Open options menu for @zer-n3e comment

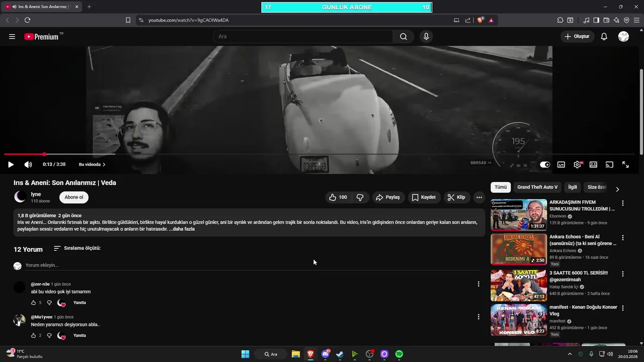(x=478, y=284)
